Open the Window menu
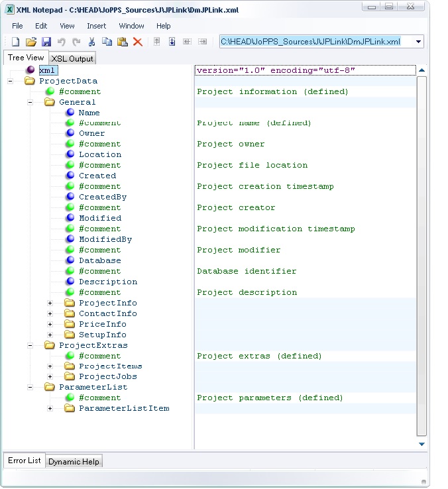 click(131, 26)
